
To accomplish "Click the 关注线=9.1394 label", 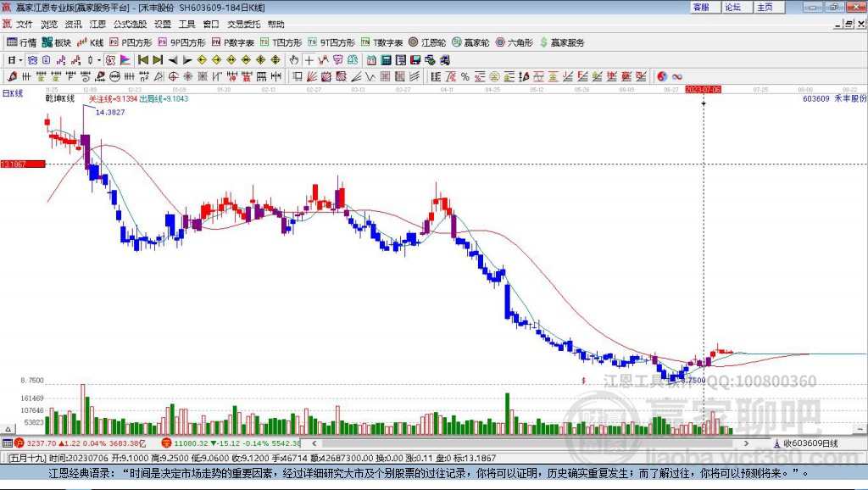I will point(113,98).
